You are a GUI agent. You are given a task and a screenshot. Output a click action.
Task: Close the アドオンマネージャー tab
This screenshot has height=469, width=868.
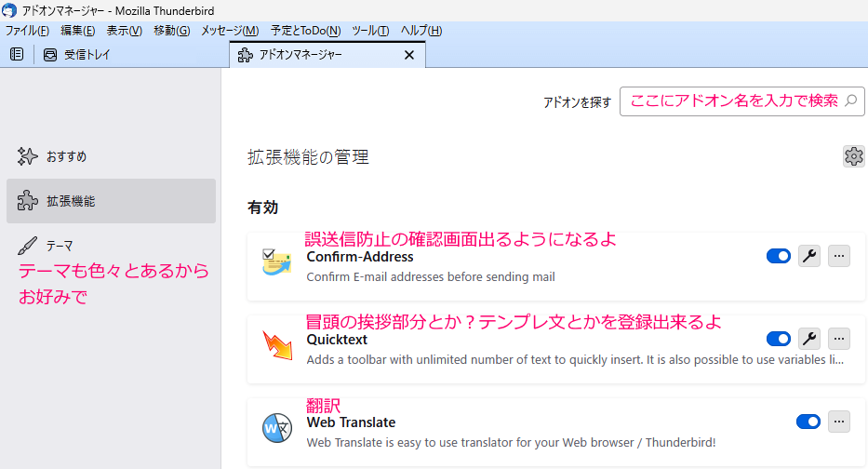tap(409, 55)
